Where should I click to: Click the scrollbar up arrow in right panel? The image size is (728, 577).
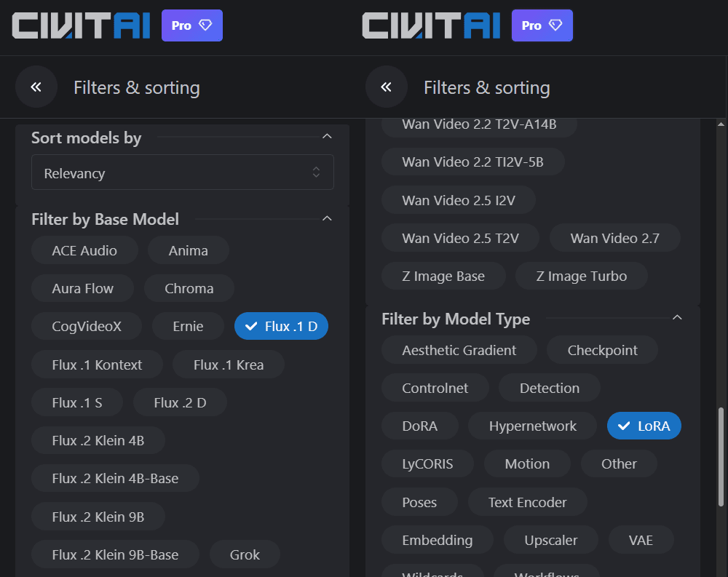pos(721,124)
